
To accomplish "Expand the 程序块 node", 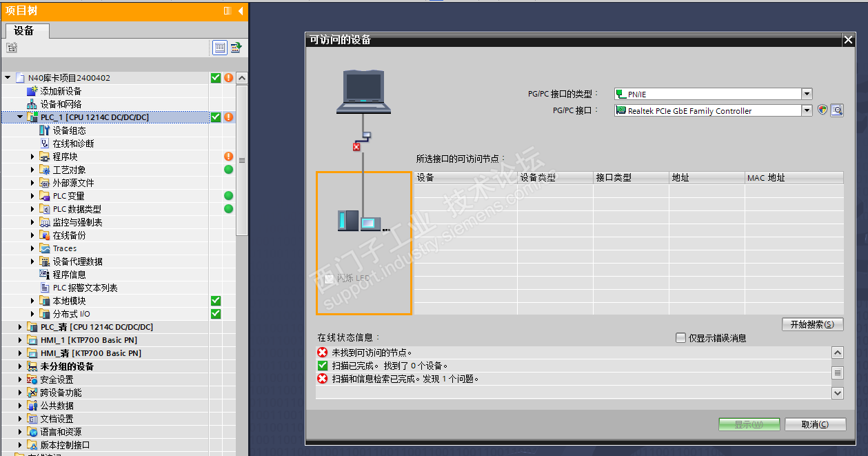I will [32, 157].
